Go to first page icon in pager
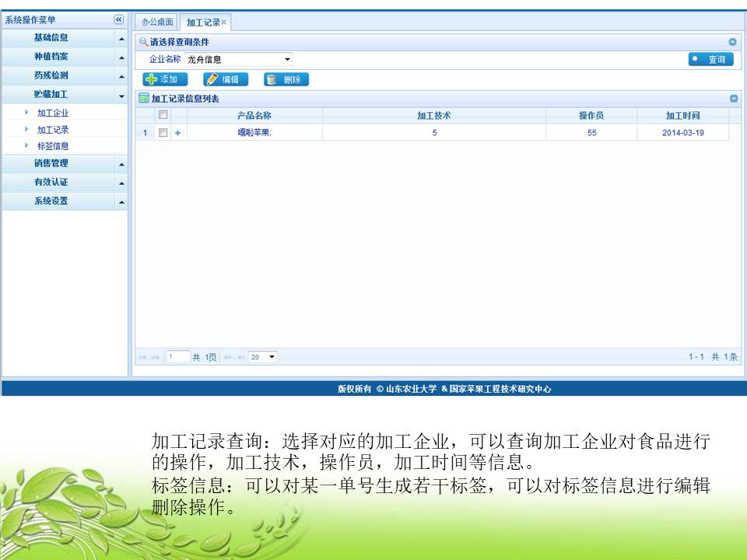 coord(142,357)
